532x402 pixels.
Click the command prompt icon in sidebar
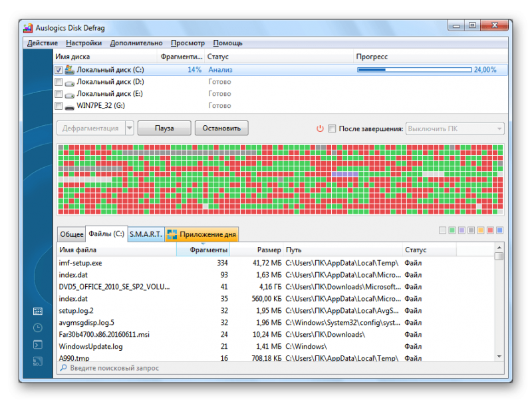(x=38, y=345)
